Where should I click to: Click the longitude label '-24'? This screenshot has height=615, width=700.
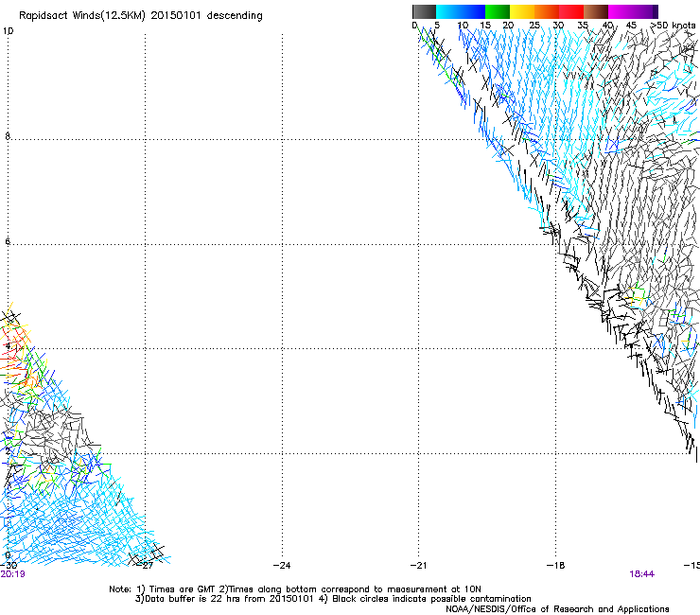[282, 565]
